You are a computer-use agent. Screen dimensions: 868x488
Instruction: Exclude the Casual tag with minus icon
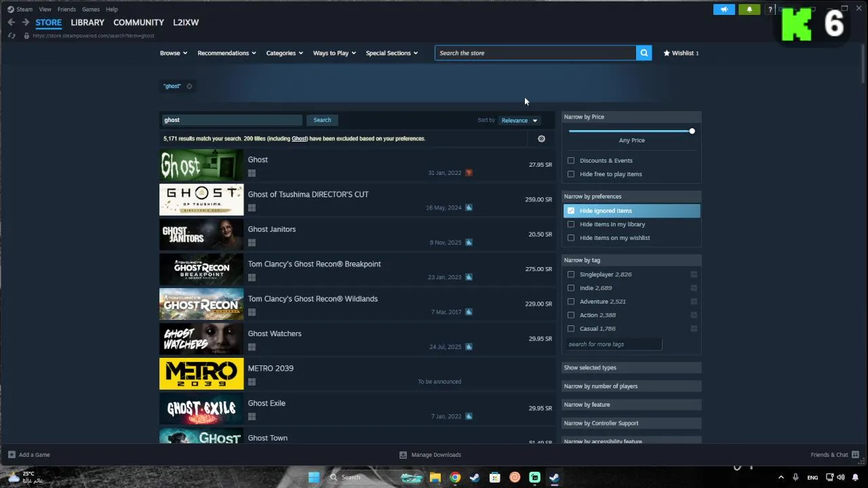[x=694, y=329]
